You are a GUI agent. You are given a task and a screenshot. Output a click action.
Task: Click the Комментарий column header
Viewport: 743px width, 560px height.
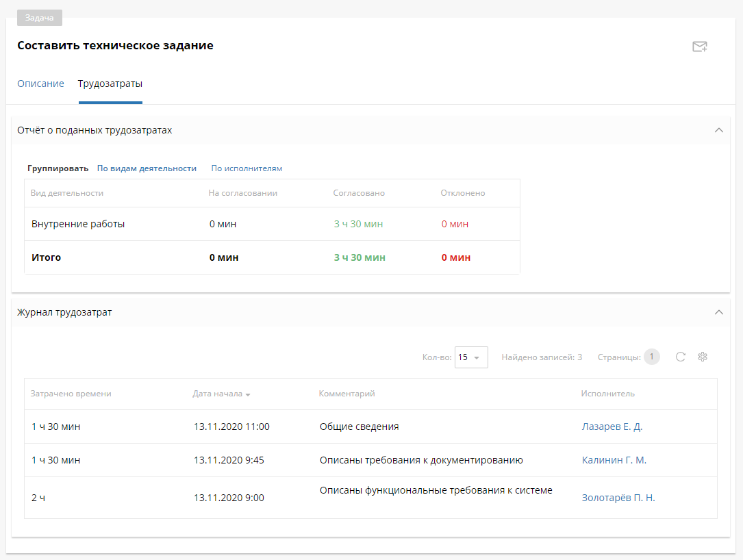347,394
